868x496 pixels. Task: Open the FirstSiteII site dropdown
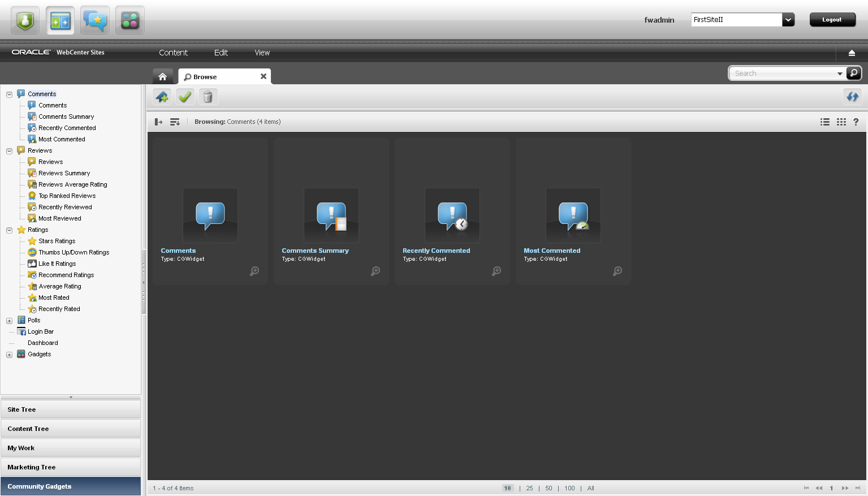coord(788,20)
